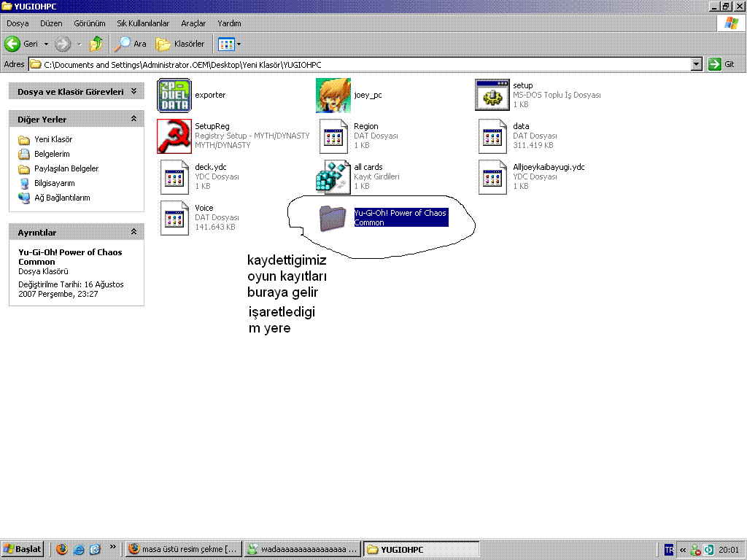
Task: Select the data DAT file icon
Action: (492, 136)
